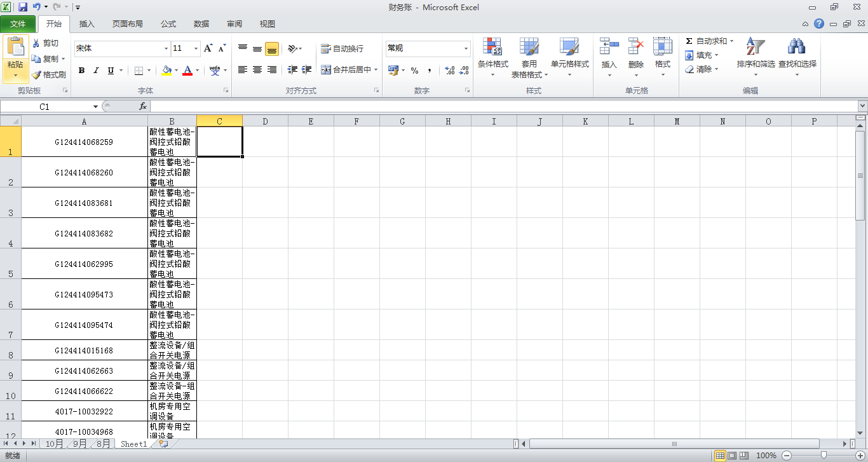Adjust the zoom slider handle

pos(824,456)
